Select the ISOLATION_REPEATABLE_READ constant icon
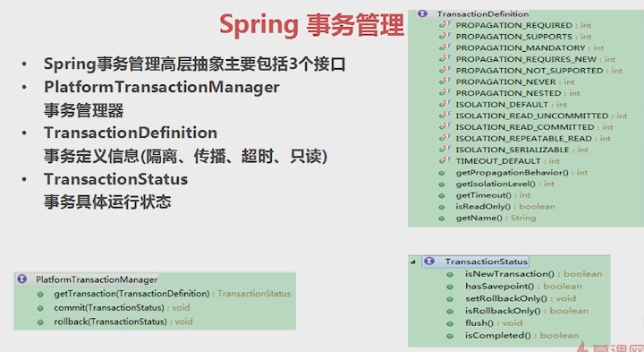This screenshot has height=352, width=644. coord(445,138)
